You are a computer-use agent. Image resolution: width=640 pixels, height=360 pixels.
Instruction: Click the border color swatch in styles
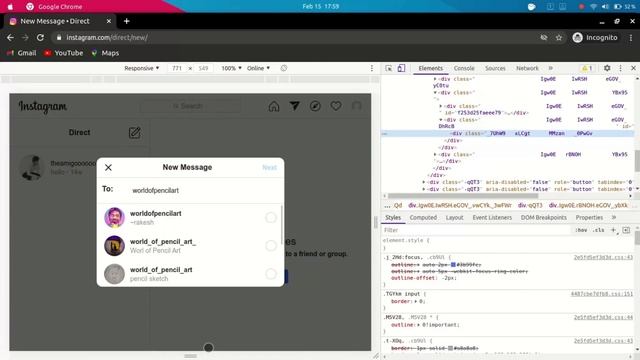450,348
